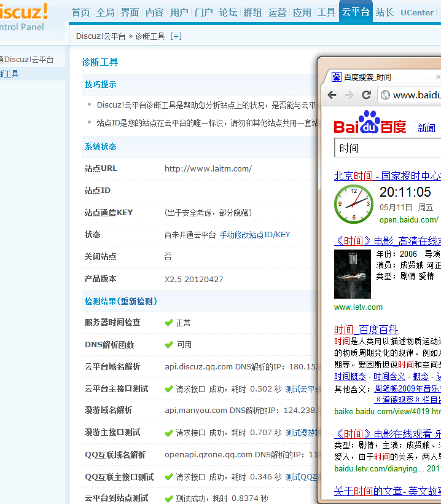Click the analog clock widget in the Baidu result
Screen dimensions: 441x504
pyautogui.click(x=354, y=204)
